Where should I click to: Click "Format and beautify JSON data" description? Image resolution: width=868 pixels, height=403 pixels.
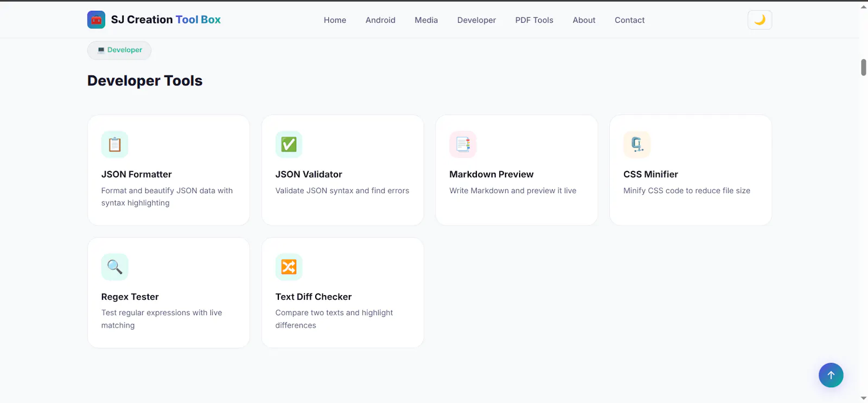tap(167, 196)
